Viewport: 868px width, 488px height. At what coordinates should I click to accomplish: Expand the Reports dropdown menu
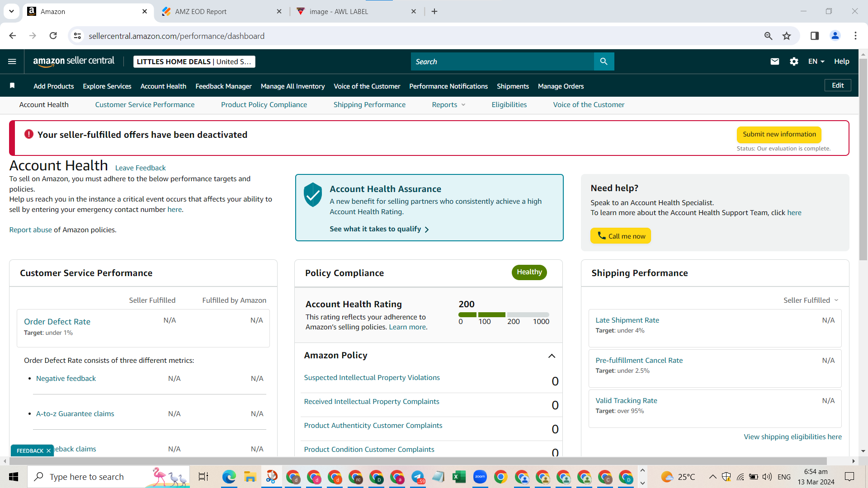pos(448,105)
